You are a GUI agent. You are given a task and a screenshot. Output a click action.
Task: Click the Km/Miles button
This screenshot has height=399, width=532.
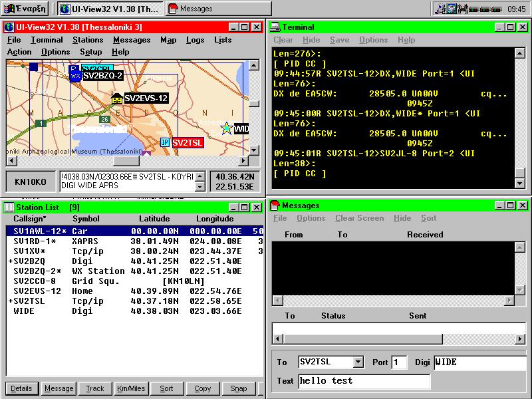[131, 388]
